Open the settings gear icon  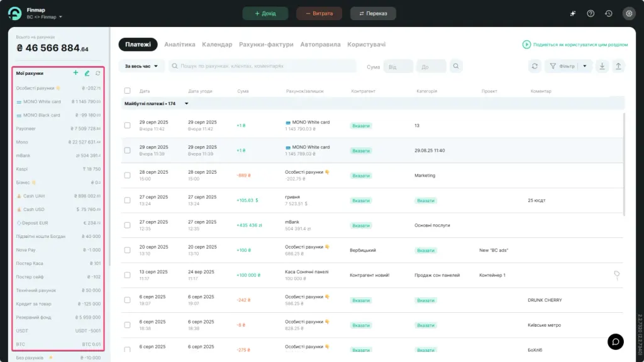click(x=629, y=14)
